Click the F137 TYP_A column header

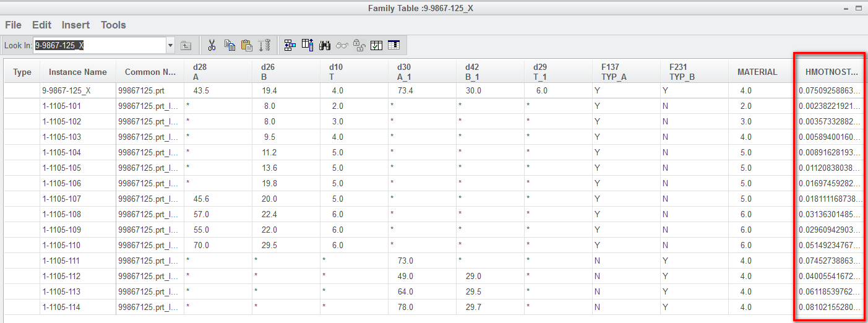tap(626, 72)
